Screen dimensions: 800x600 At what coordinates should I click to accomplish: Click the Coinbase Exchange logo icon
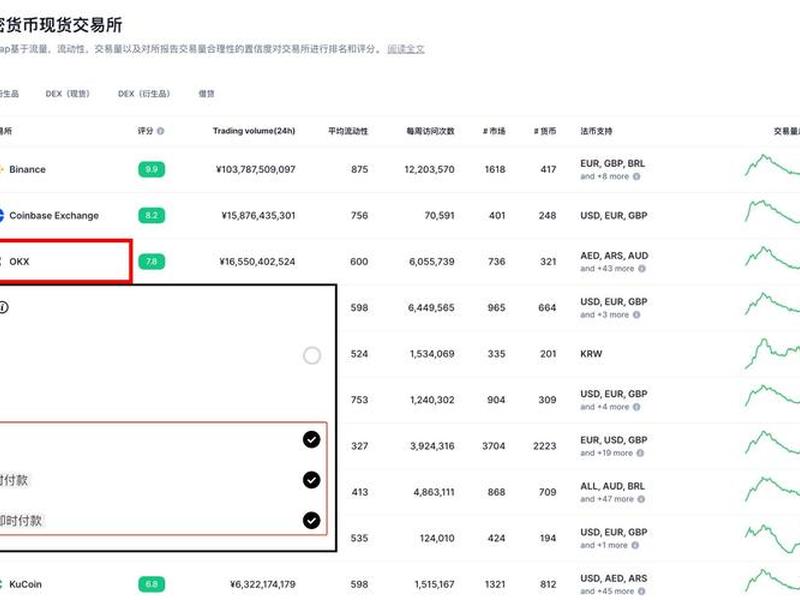(x=2, y=215)
